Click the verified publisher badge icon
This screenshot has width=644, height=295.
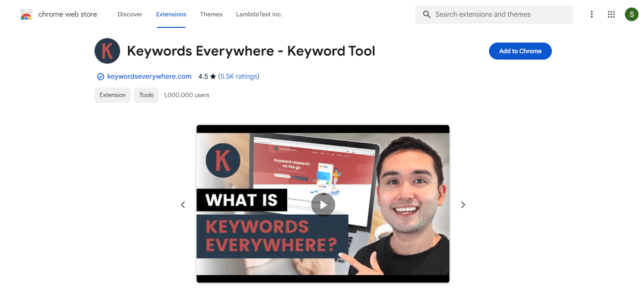(x=101, y=77)
